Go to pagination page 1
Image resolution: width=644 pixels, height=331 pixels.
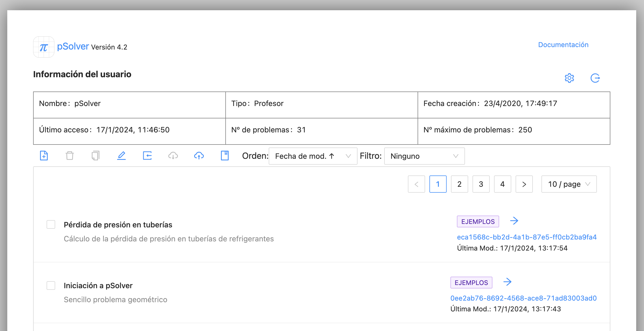pyautogui.click(x=438, y=184)
